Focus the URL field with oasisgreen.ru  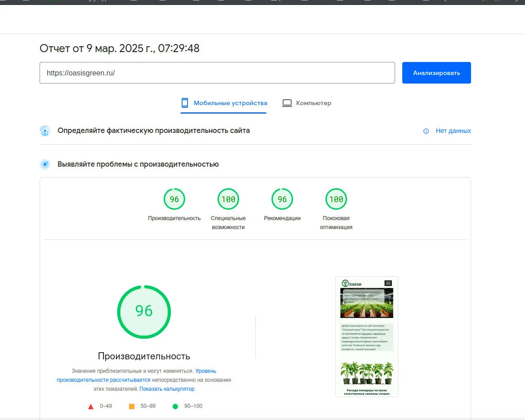pos(217,73)
